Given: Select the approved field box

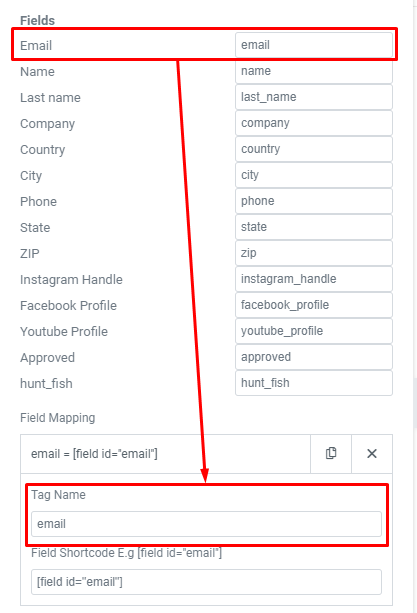Looking at the screenshot, I should point(314,357).
